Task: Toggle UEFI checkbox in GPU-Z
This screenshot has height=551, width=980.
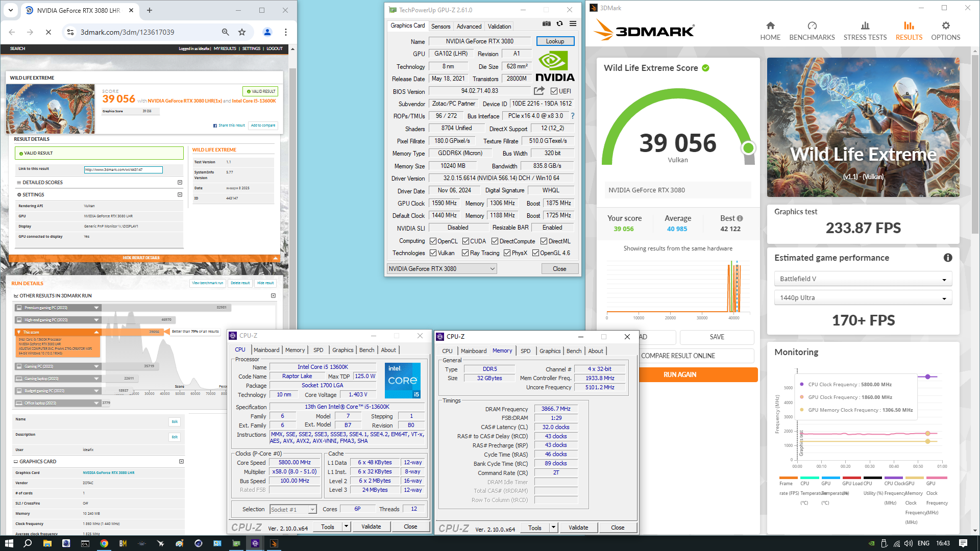Action: pos(554,91)
